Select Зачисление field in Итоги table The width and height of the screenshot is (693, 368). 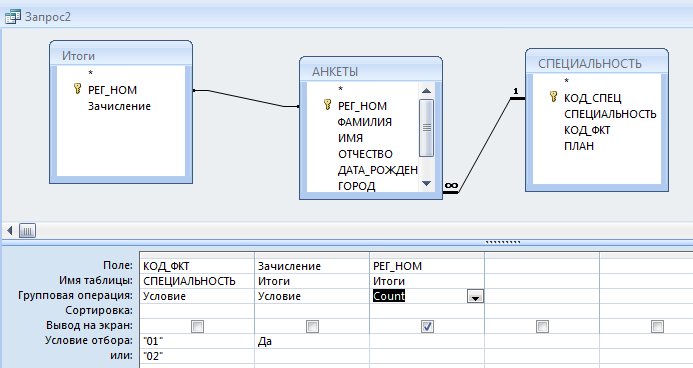click(x=119, y=106)
